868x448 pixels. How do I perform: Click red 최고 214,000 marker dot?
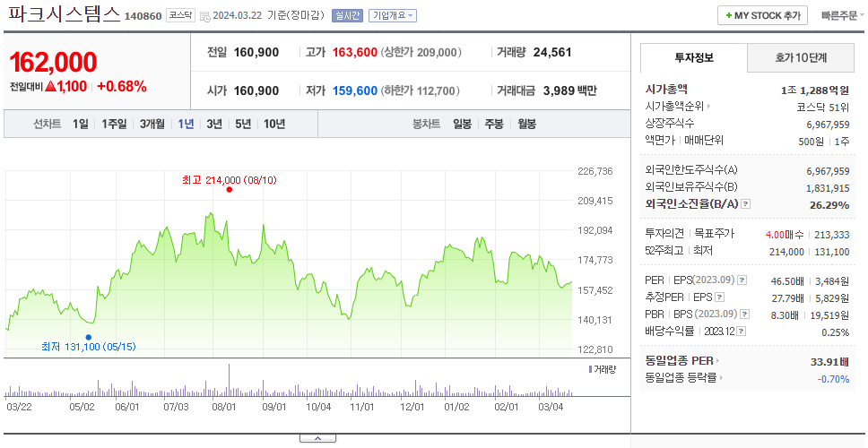click(230, 190)
